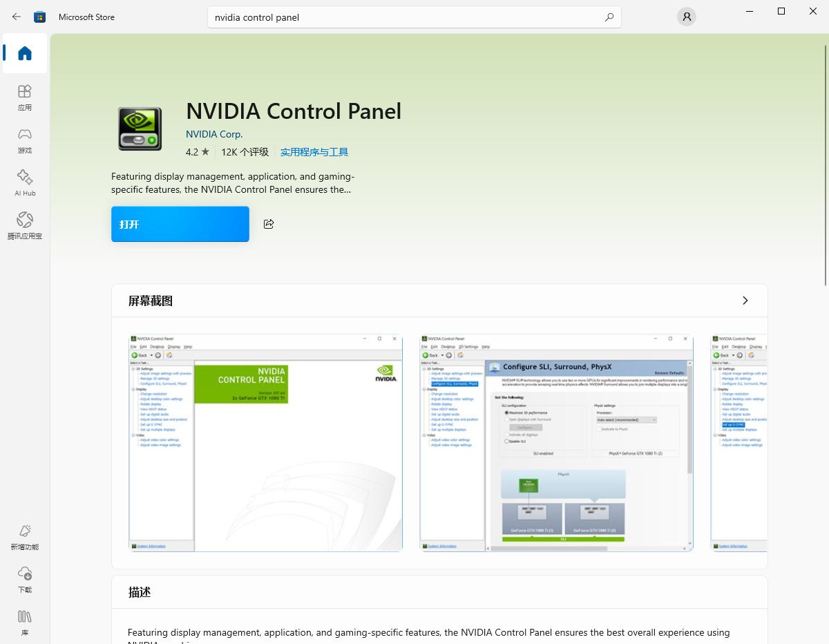This screenshot has height=644, width=829.
Task: Open the 应用 (Apps) section
Action: coord(25,97)
